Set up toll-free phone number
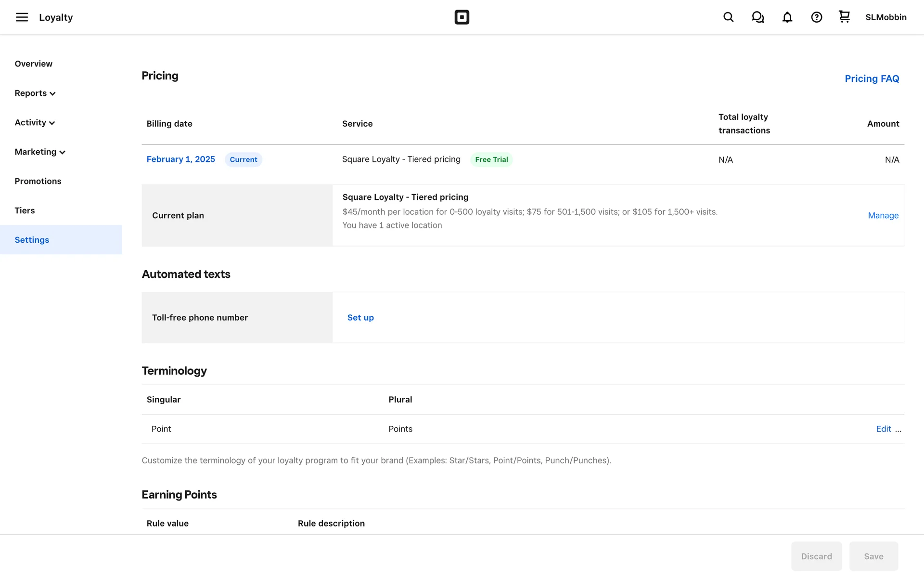Viewport: 924px width, 578px height. coord(360,317)
